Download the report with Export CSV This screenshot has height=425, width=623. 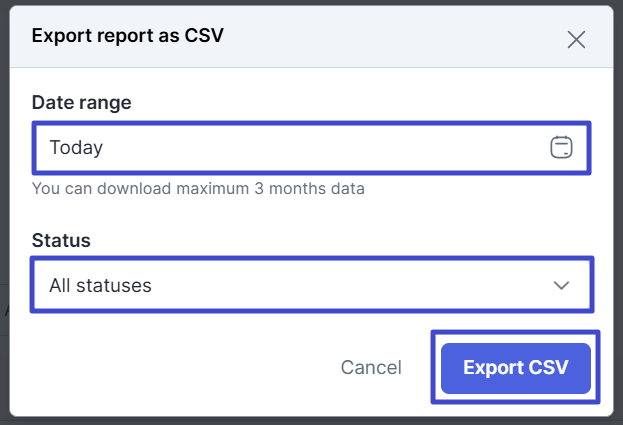(515, 367)
